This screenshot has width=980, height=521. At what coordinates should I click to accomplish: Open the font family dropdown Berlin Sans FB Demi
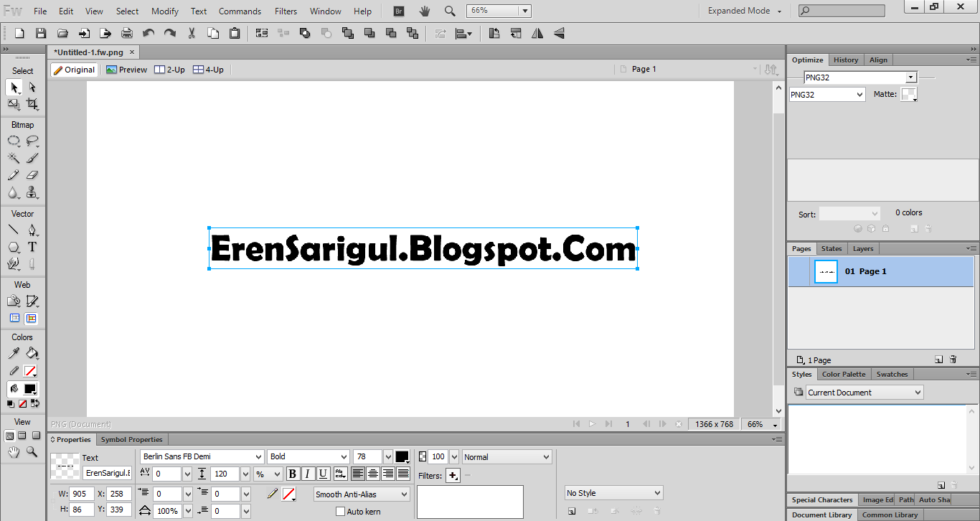pyautogui.click(x=202, y=456)
